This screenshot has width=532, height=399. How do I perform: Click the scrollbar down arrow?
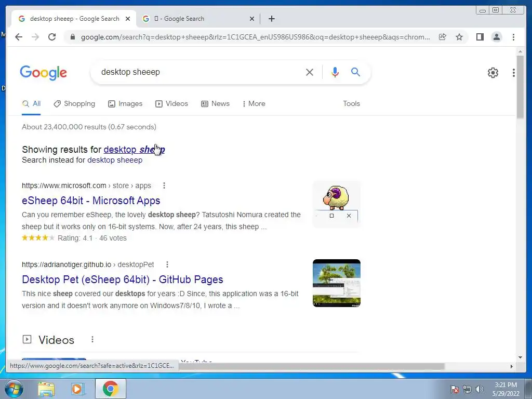[x=520, y=357]
